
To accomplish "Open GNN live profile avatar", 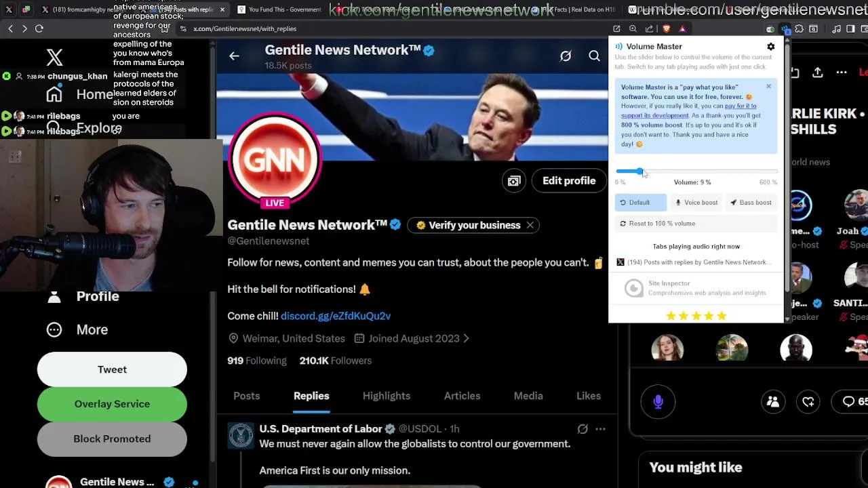I will [275, 160].
